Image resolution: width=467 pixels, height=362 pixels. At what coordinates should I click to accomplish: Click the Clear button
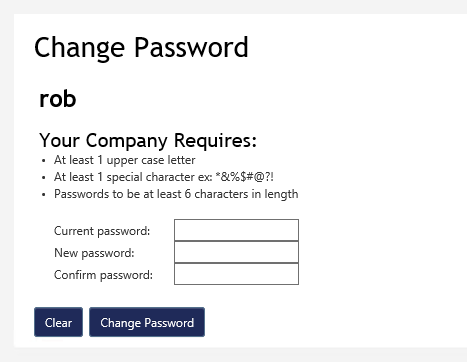click(58, 322)
